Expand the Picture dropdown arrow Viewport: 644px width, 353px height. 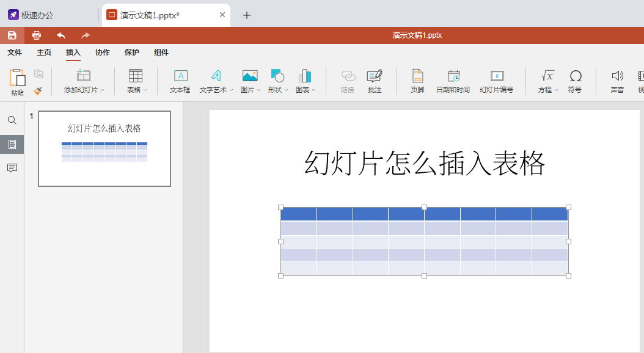tap(258, 90)
